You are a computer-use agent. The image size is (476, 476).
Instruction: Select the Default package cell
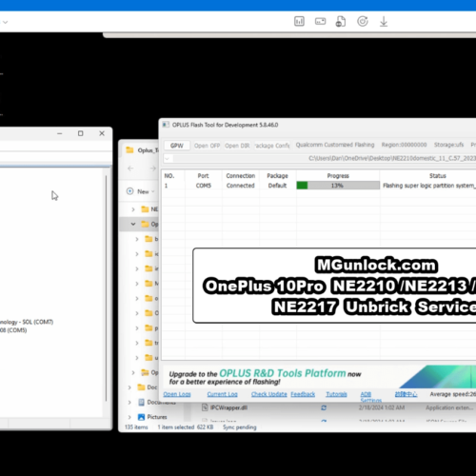(x=277, y=186)
